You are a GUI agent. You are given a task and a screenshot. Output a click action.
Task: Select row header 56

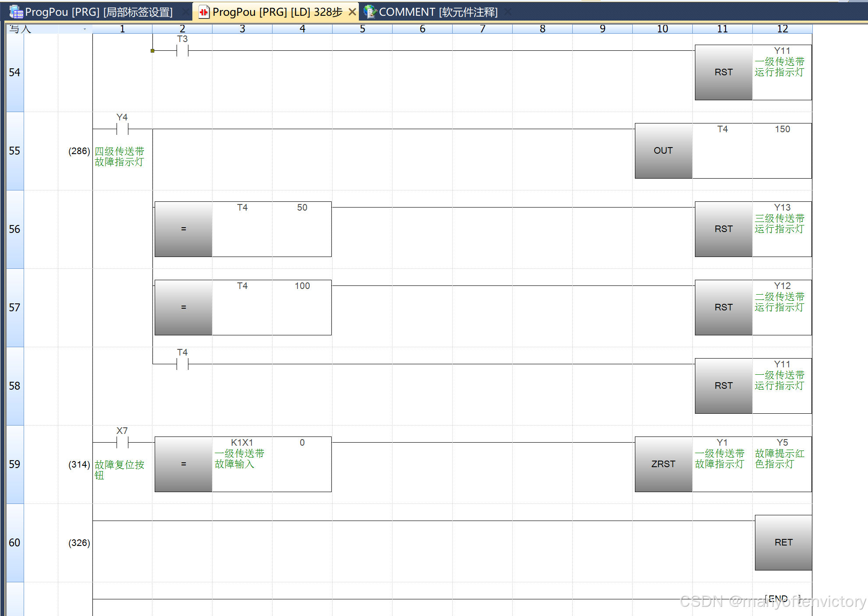pos(15,229)
